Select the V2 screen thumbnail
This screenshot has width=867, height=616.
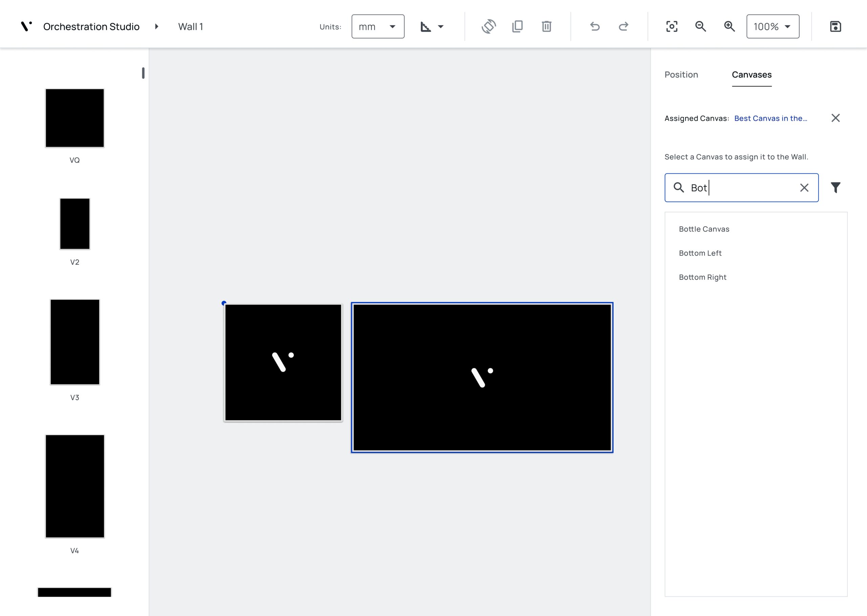tap(75, 224)
